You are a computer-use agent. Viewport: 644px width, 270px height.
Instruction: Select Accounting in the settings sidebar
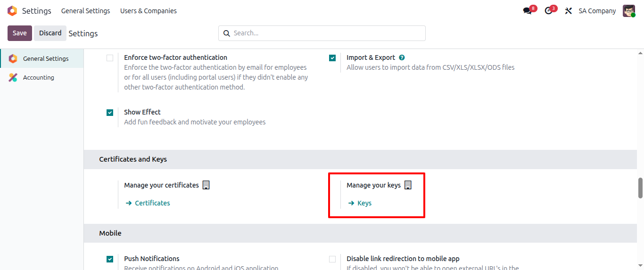pyautogui.click(x=39, y=78)
